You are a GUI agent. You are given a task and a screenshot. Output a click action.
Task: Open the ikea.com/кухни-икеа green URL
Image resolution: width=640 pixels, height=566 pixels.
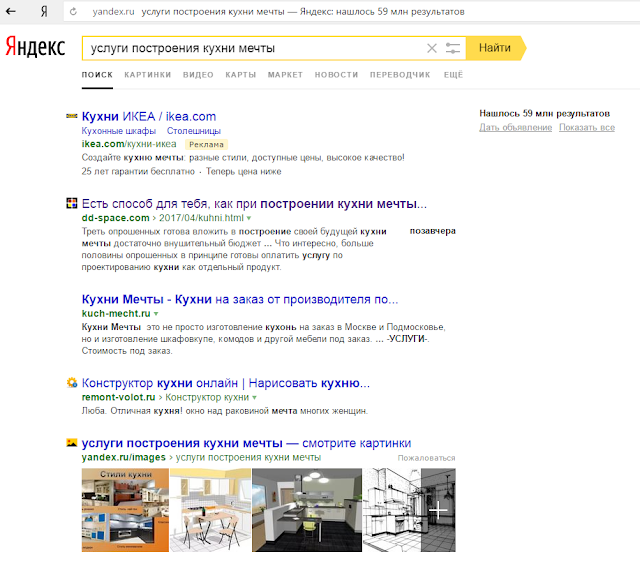coord(129,144)
